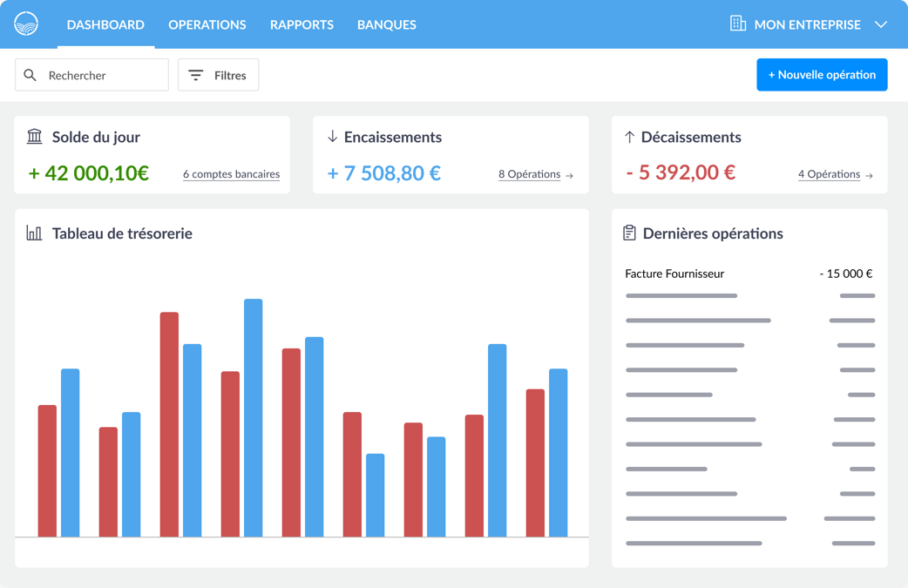The height and width of the screenshot is (588, 908).
Task: Go to the Banques tab
Action: tap(387, 25)
